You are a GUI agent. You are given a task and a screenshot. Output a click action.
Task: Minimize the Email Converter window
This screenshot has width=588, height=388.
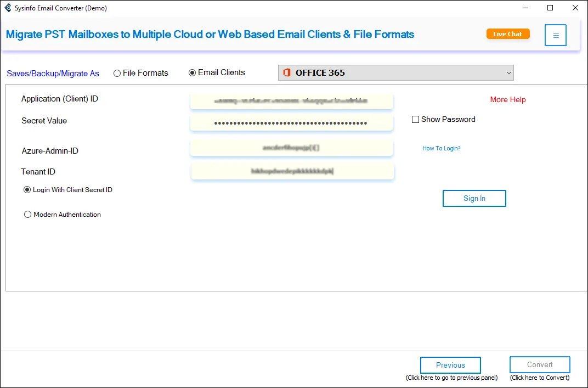(x=525, y=8)
